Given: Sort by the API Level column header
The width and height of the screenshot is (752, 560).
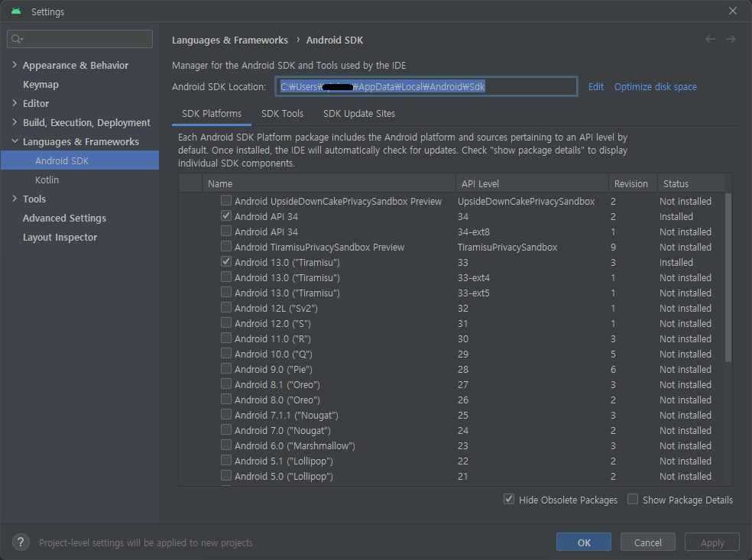Looking at the screenshot, I should tap(532, 183).
